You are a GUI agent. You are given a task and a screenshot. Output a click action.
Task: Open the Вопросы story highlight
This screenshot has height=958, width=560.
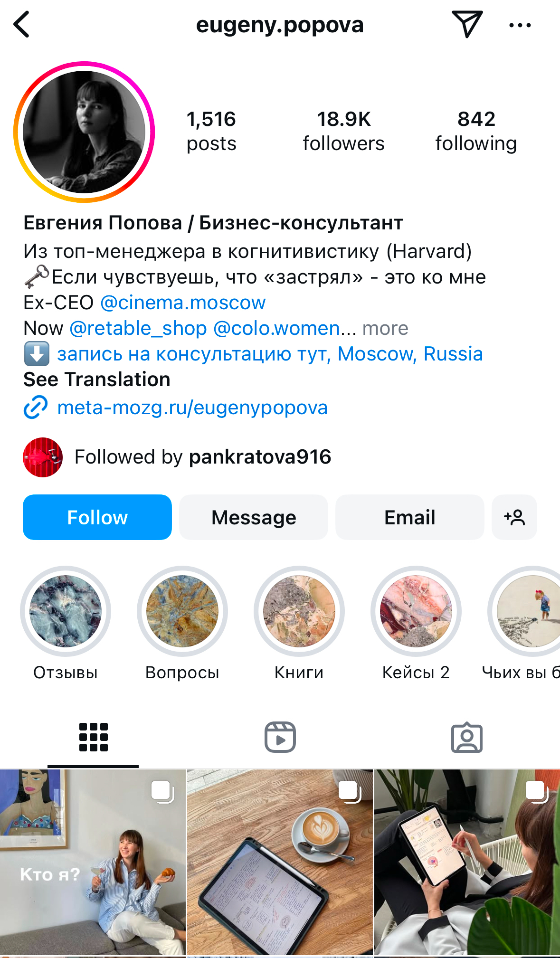click(182, 611)
